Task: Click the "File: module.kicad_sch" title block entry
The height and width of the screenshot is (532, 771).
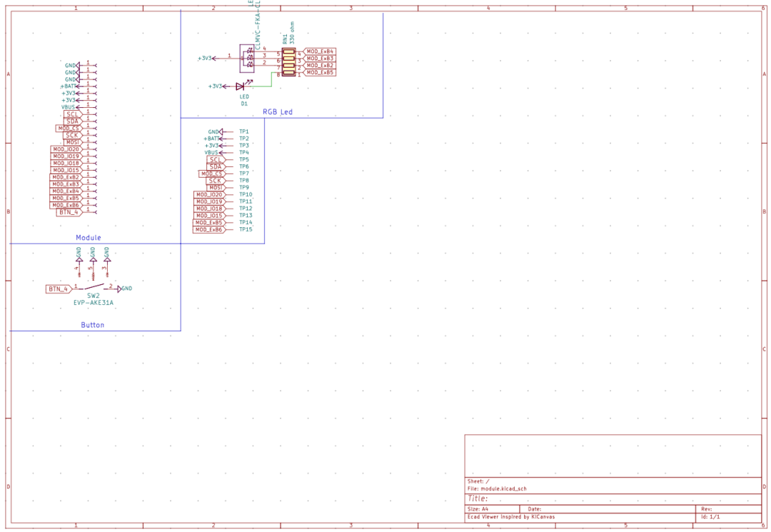Action: click(497, 488)
